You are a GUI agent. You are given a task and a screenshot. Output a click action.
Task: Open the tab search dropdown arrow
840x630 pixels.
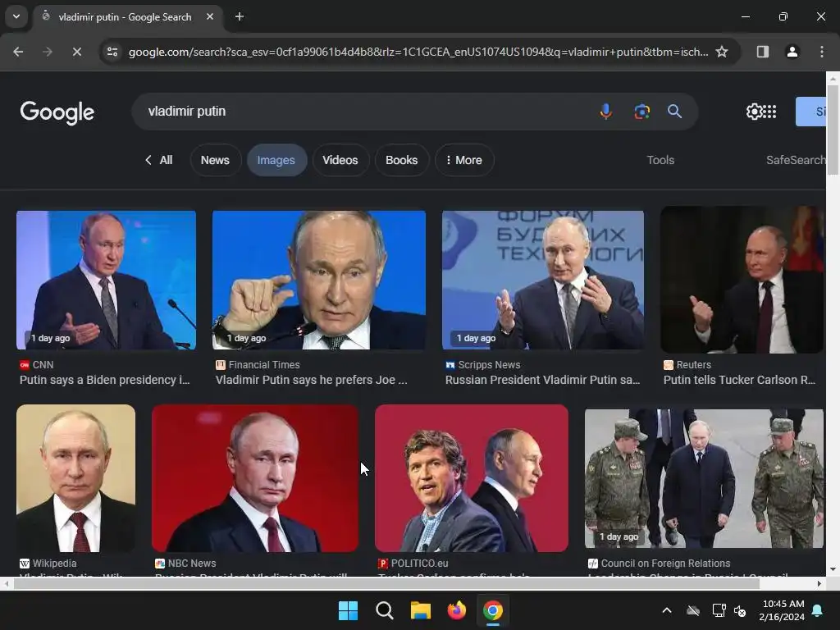click(x=16, y=16)
